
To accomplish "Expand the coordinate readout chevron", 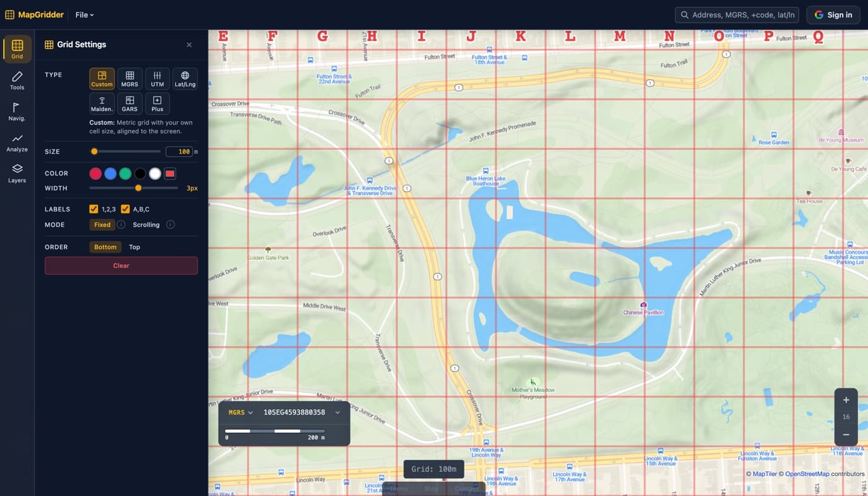I will pyautogui.click(x=337, y=412).
